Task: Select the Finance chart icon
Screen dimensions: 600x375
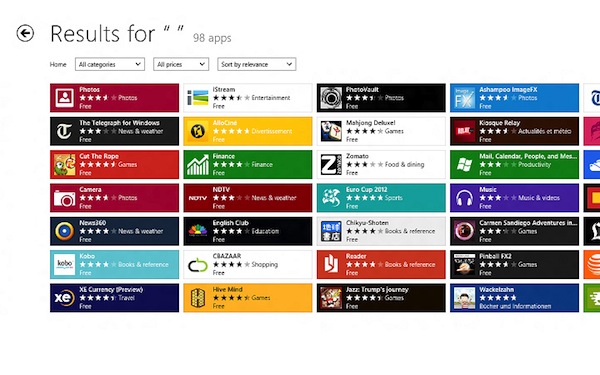Action: pyautogui.click(x=198, y=165)
